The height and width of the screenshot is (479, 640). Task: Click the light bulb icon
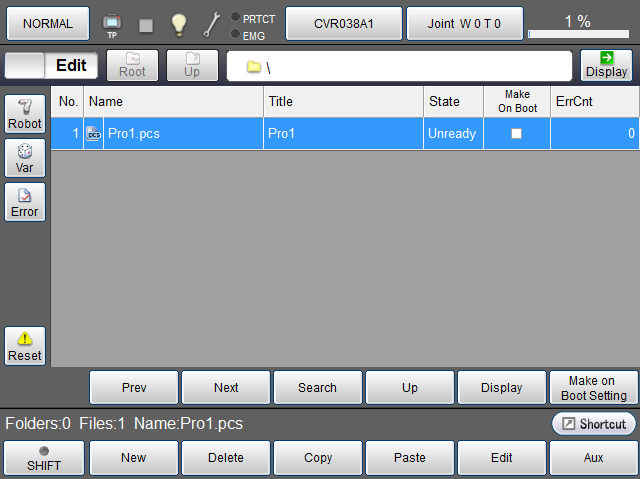[178, 24]
